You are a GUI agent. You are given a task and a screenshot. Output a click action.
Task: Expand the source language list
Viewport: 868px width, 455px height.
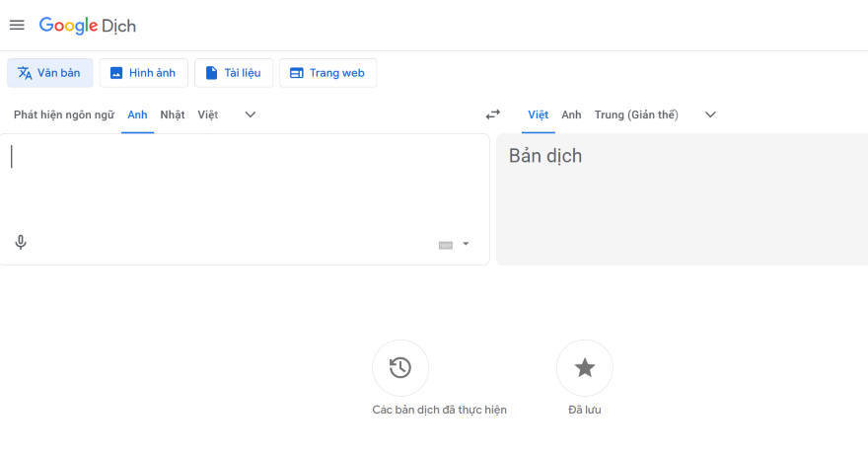251,114
